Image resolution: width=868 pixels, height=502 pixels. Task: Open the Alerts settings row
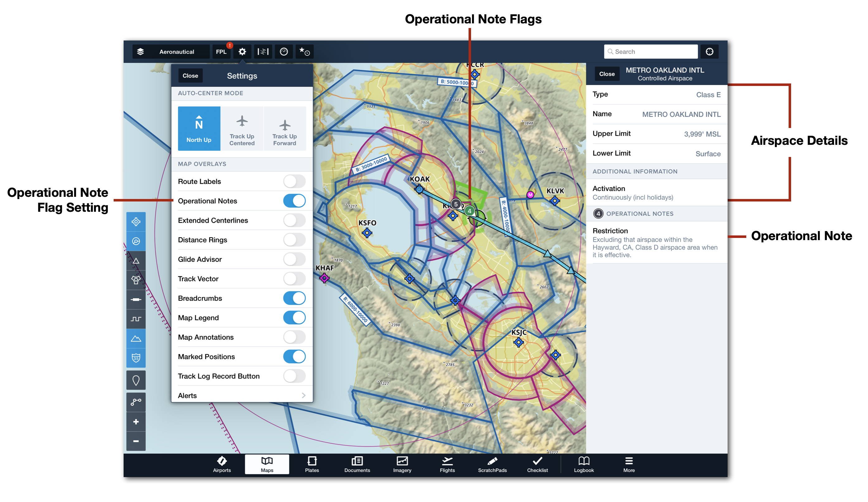pos(242,395)
